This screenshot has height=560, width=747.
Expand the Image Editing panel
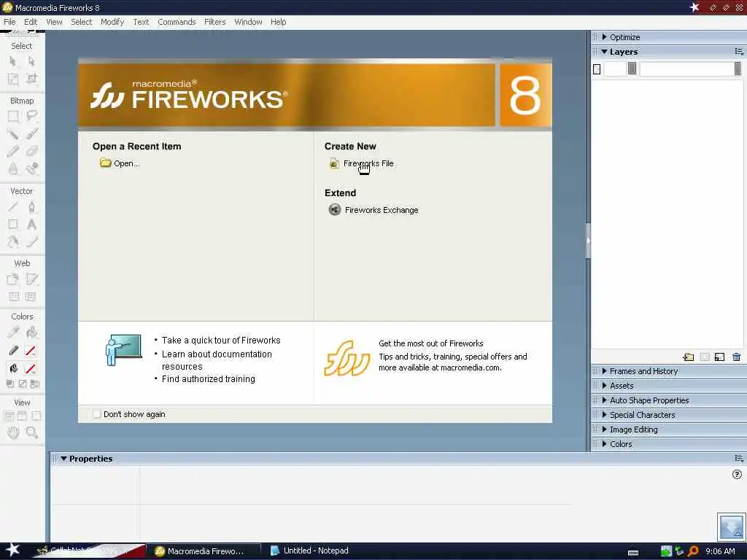(x=605, y=429)
